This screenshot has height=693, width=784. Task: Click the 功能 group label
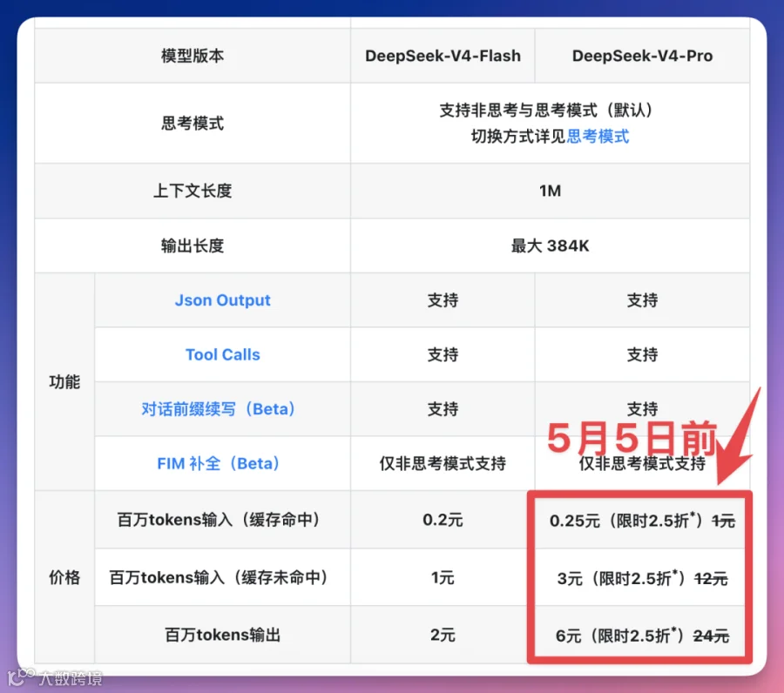(x=64, y=382)
